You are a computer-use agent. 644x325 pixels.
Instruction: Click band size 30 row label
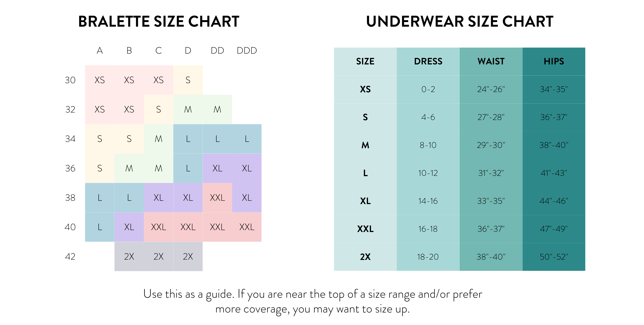(x=70, y=80)
